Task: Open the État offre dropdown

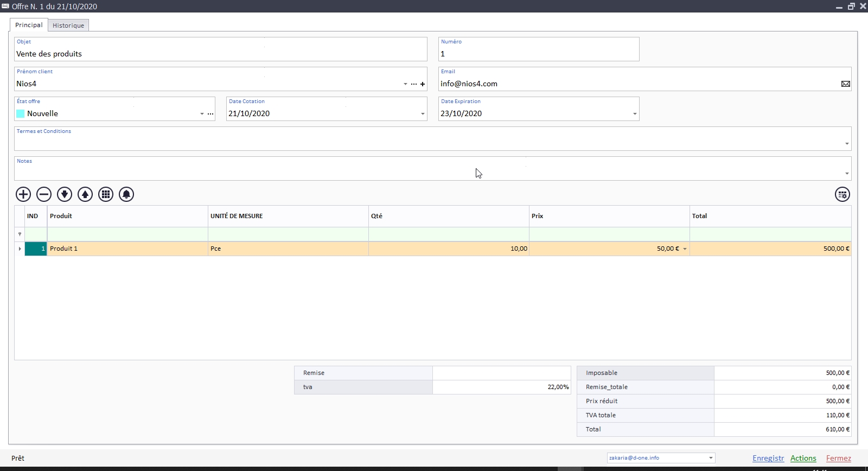Action: pos(202,114)
